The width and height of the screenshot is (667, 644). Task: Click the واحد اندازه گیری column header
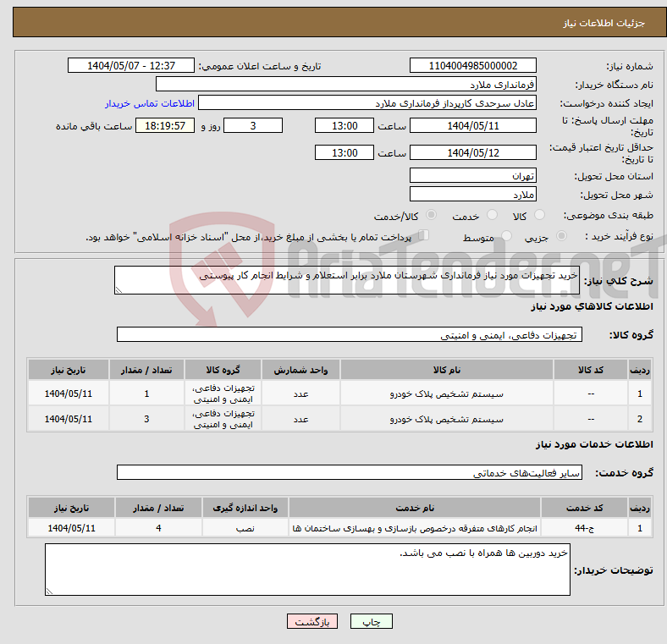[245, 508]
